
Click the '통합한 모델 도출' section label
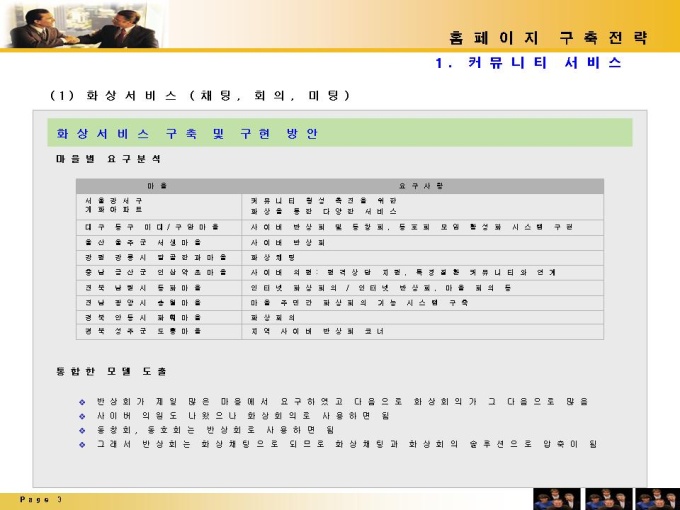111,371
